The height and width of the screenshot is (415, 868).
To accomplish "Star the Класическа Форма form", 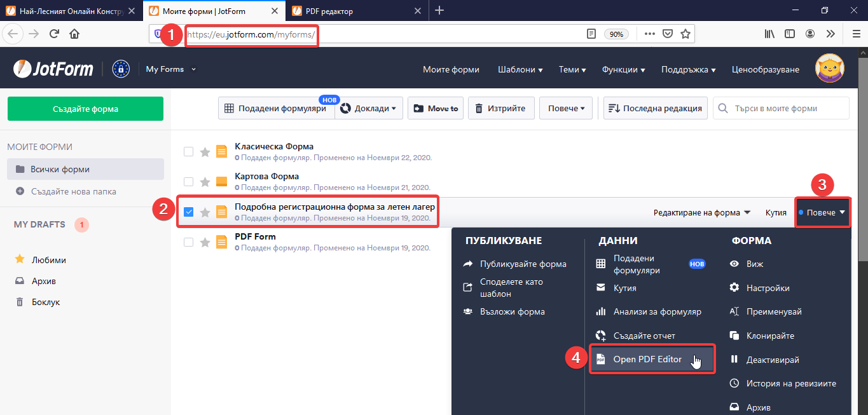I will tap(205, 152).
